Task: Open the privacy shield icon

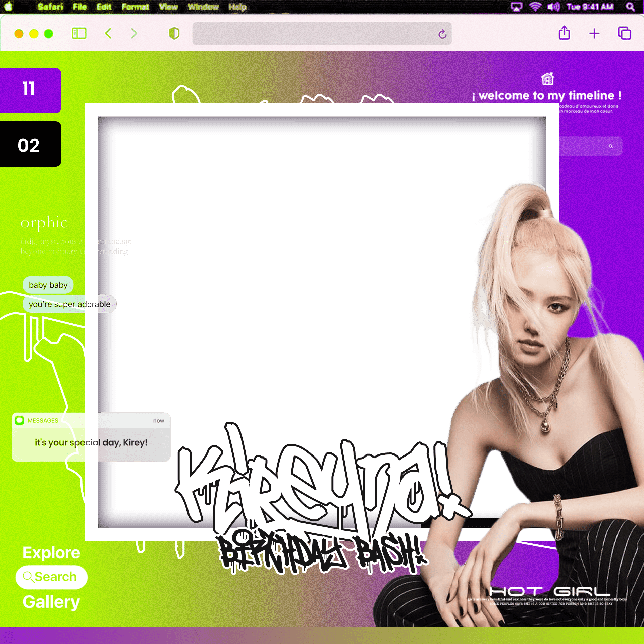Action: pyautogui.click(x=174, y=34)
